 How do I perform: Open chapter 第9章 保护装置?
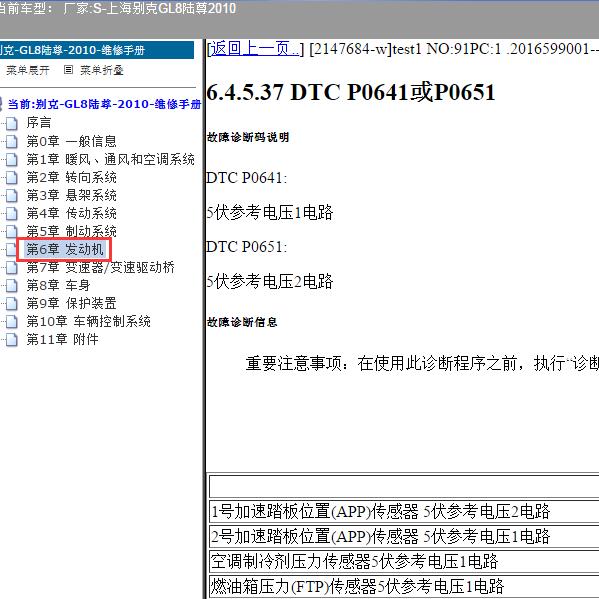pos(71,303)
